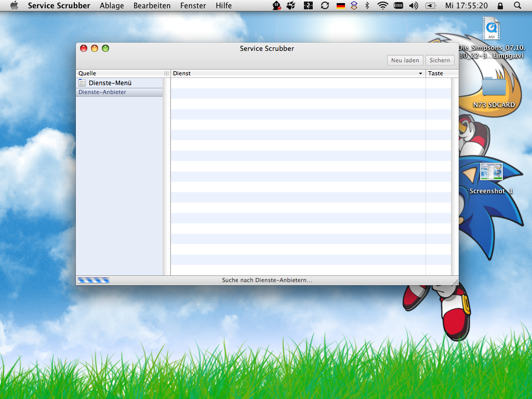Click the ghost-like menu bar icon
This screenshot has width=532, height=399.
tap(276, 5)
